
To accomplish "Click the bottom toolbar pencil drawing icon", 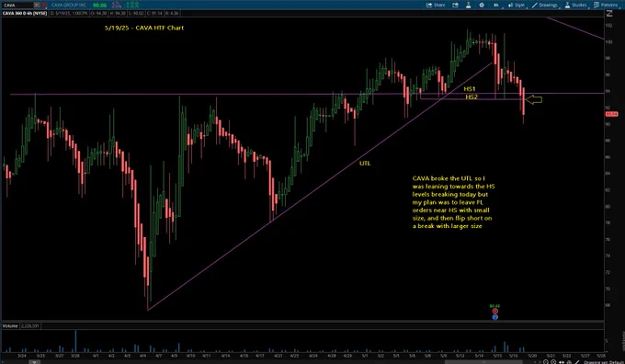I will pyautogui.click(x=577, y=362).
